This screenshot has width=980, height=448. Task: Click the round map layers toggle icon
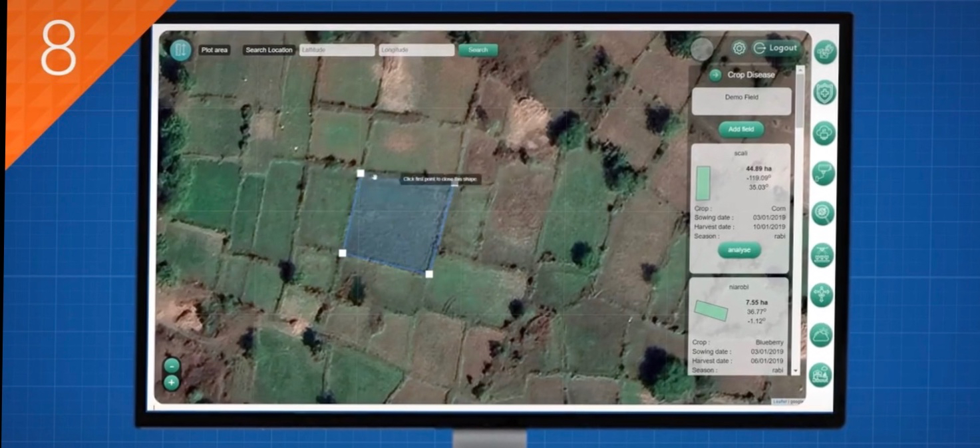(x=180, y=50)
